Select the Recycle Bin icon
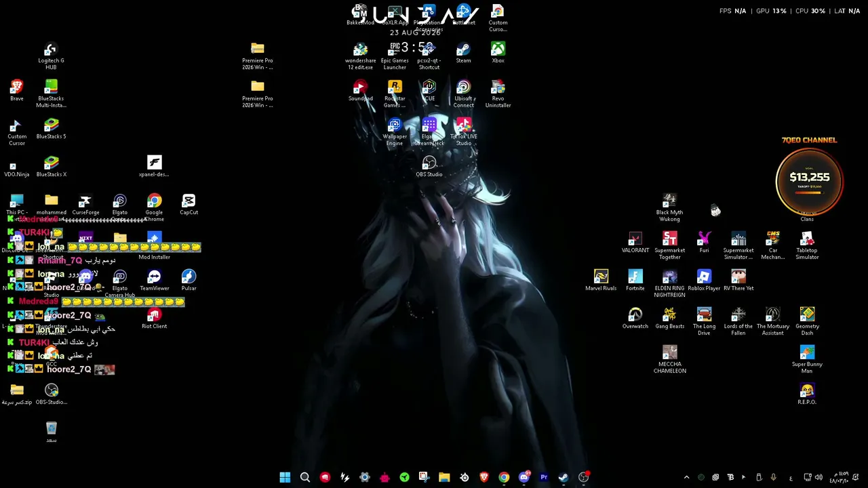Image resolution: width=868 pixels, height=488 pixels. point(52,432)
